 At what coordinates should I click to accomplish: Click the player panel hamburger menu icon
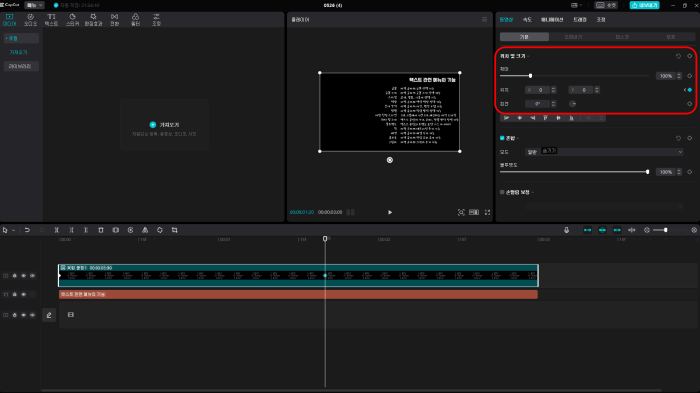(x=484, y=20)
